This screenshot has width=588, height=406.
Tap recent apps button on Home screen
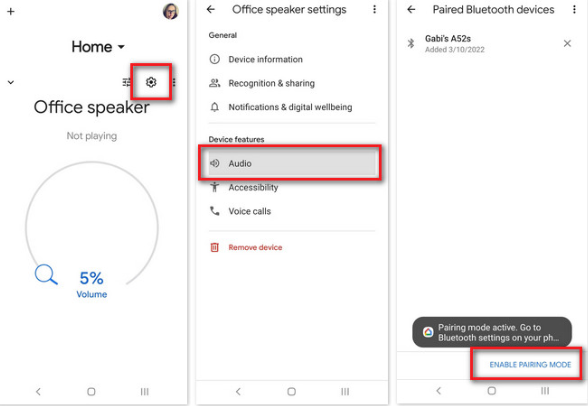144,392
